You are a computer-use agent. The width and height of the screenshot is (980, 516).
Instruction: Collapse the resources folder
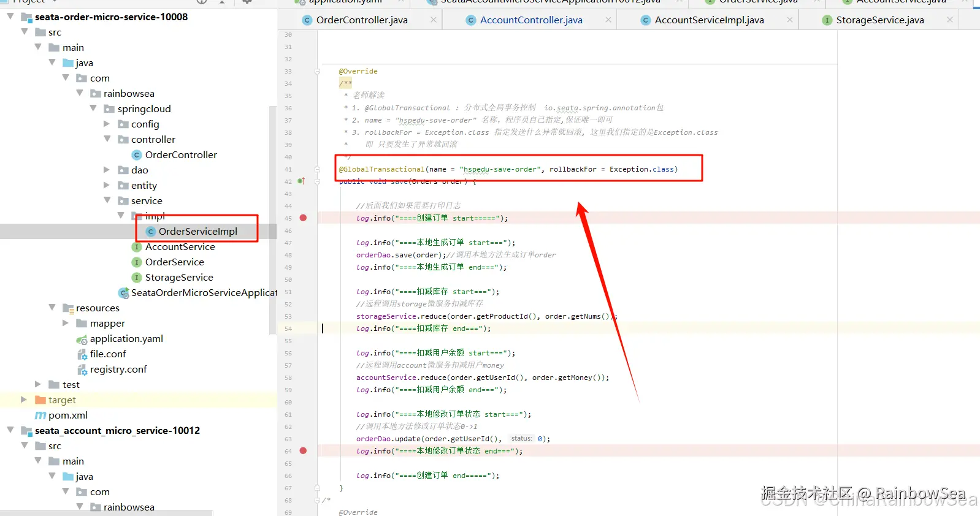[52, 308]
